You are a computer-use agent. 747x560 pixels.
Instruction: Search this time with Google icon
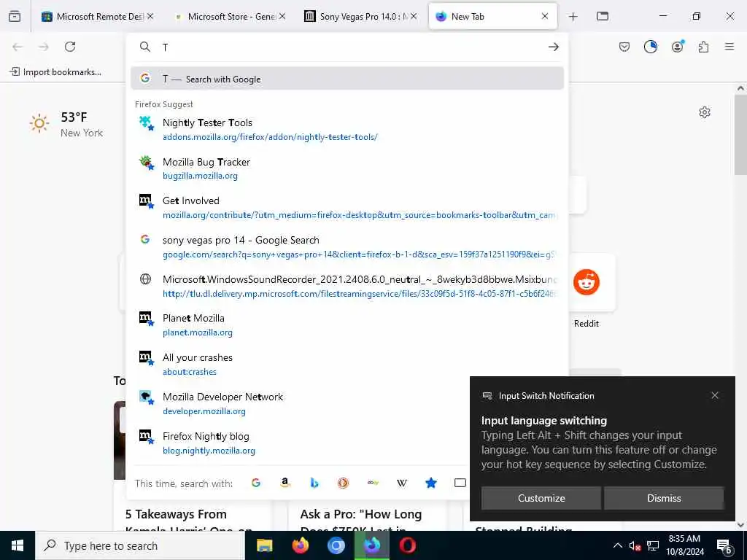pyautogui.click(x=256, y=483)
